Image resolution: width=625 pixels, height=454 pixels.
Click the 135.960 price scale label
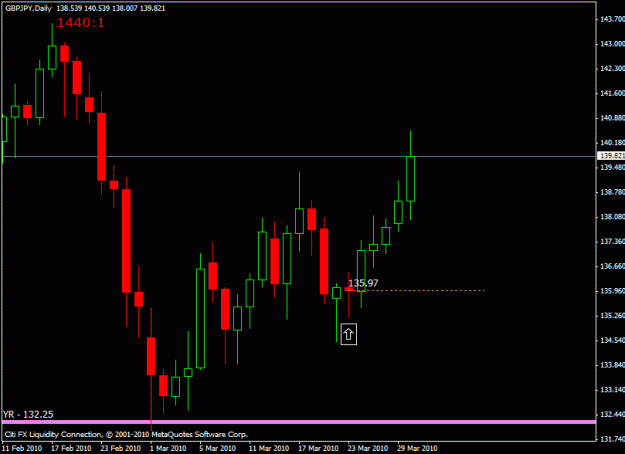pyautogui.click(x=612, y=291)
